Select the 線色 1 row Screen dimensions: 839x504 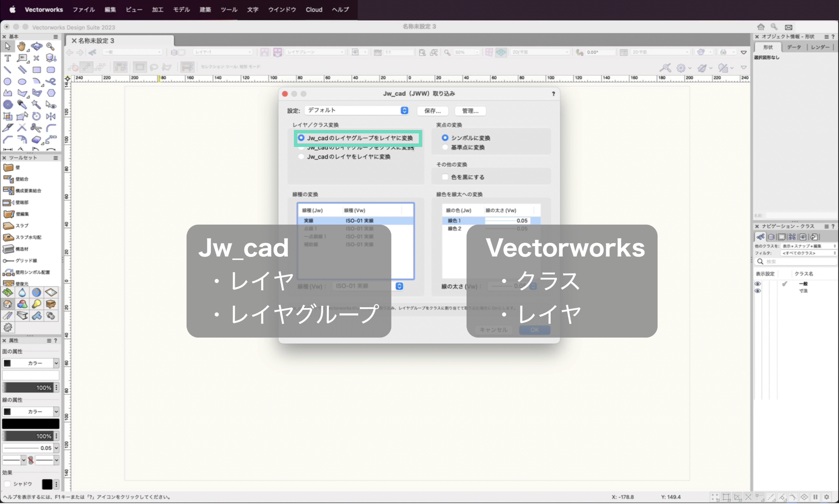coord(491,221)
